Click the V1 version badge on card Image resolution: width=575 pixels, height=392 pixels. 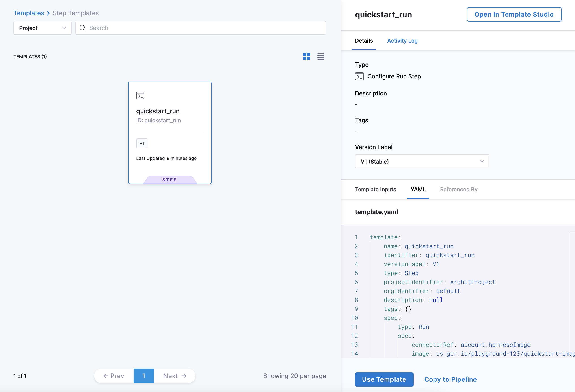pos(142,143)
